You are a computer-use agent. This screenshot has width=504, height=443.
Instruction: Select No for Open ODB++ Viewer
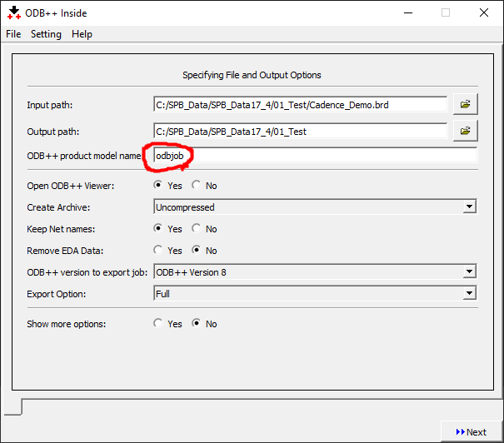(197, 185)
